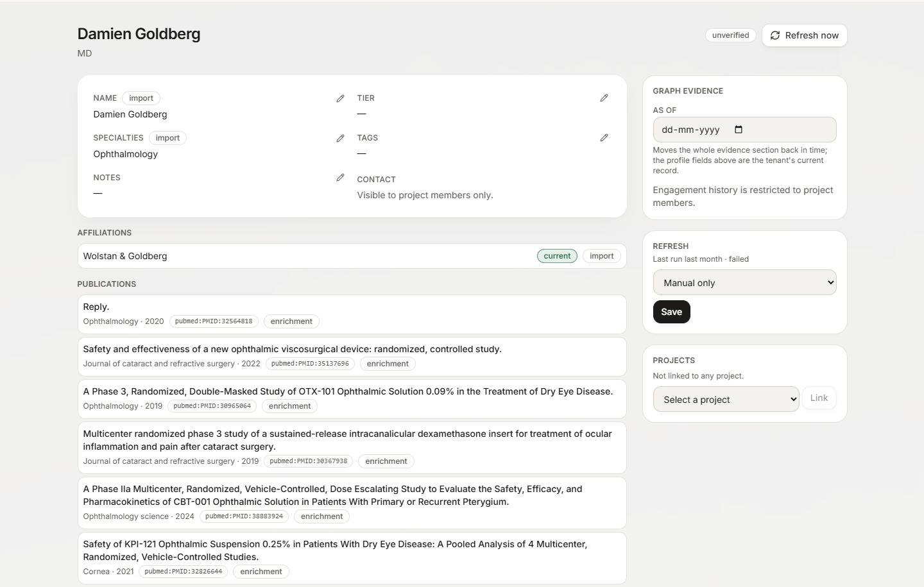
Task: Click the Damien Goldberg page heading
Action: coord(139,34)
